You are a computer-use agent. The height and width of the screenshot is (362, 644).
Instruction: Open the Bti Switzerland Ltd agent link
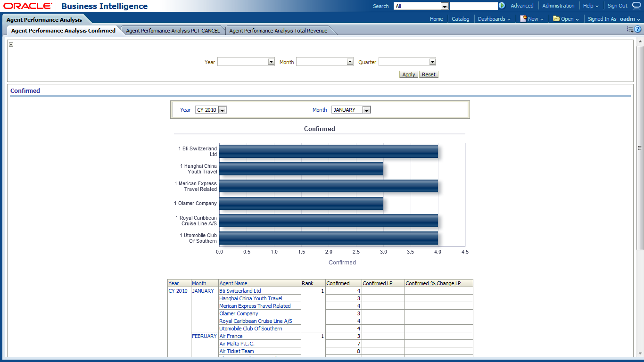240,291
